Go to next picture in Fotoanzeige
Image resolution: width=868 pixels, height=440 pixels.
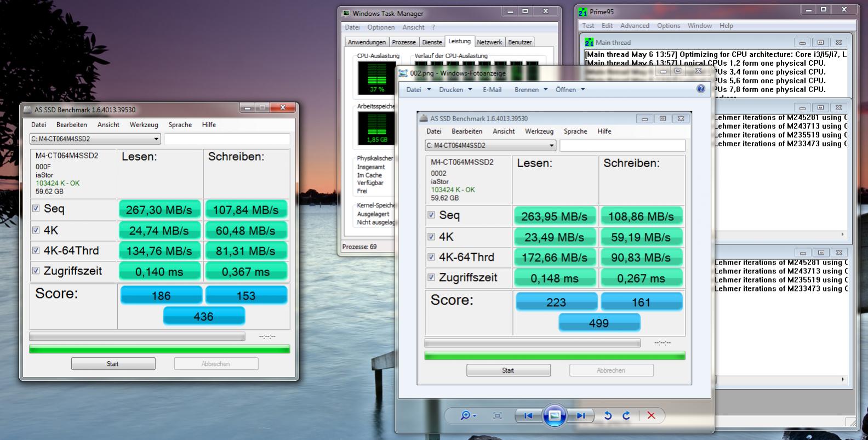(580, 416)
